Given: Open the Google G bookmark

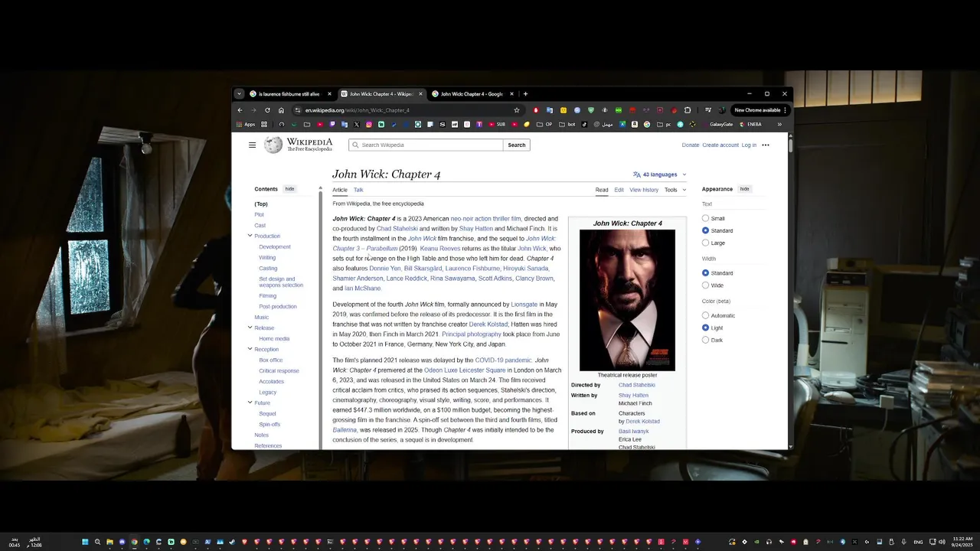Looking at the screenshot, I should coord(647,124).
